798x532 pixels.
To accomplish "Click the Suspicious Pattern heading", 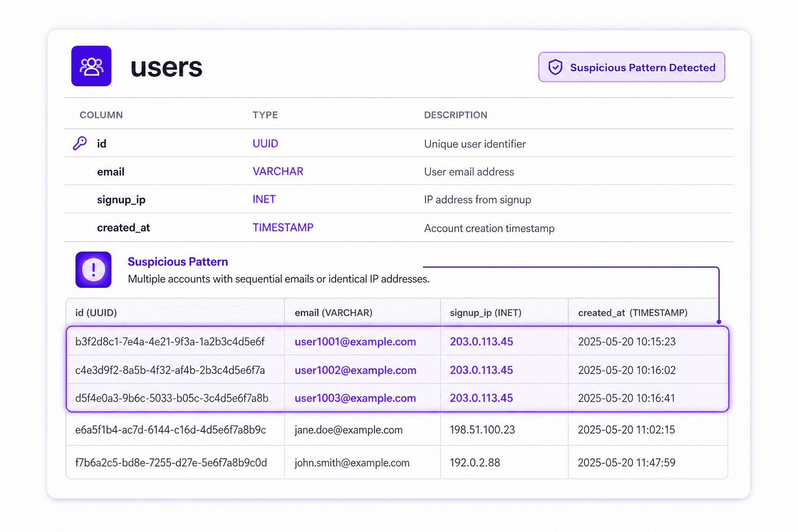I will click(178, 262).
